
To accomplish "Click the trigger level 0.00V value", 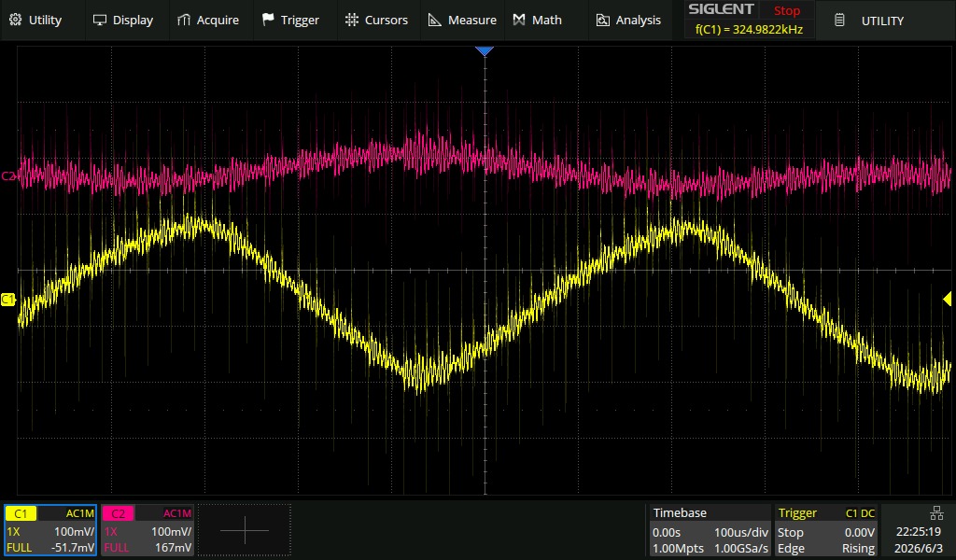I will click(859, 532).
